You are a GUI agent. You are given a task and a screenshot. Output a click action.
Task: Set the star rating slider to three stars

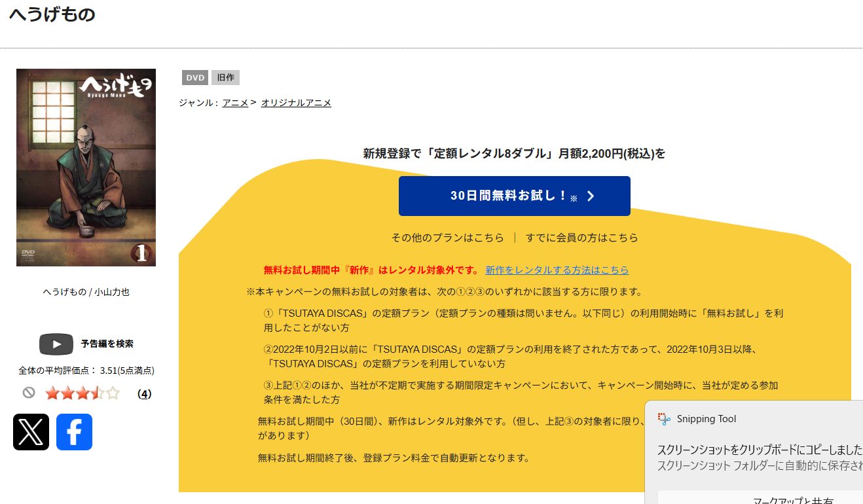click(x=83, y=393)
